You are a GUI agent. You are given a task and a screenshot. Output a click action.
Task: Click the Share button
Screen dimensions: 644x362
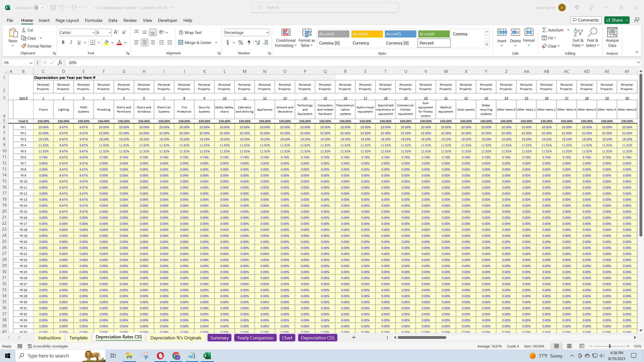point(614,20)
